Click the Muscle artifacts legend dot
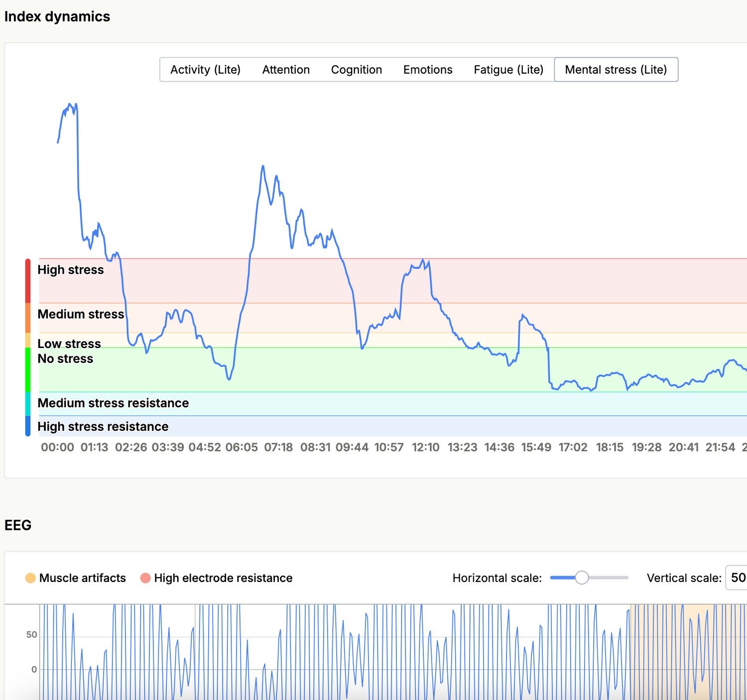Screen dimensions: 747x700 click(x=30, y=578)
